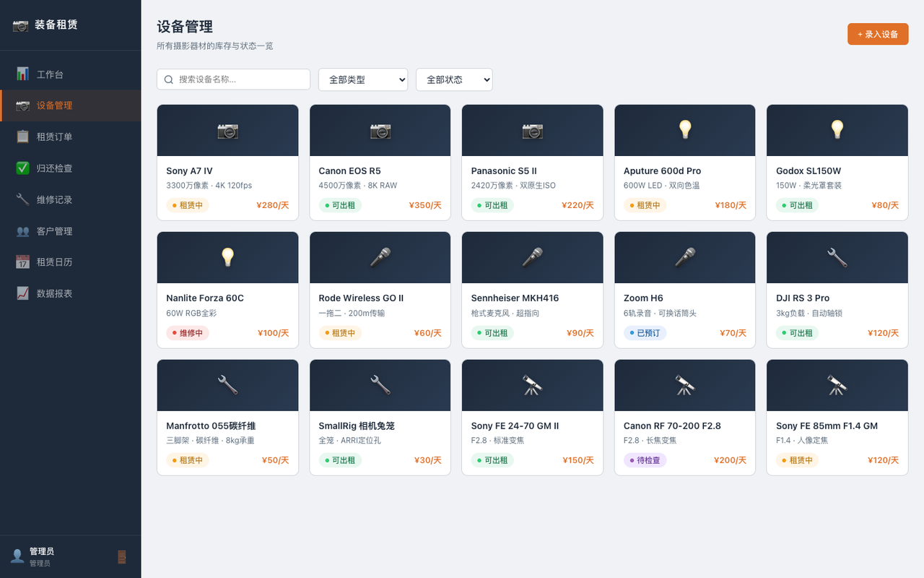Click the 维修中 badge on Nanlite Forza 60C
This screenshot has width=924, height=578.
pyautogui.click(x=188, y=333)
